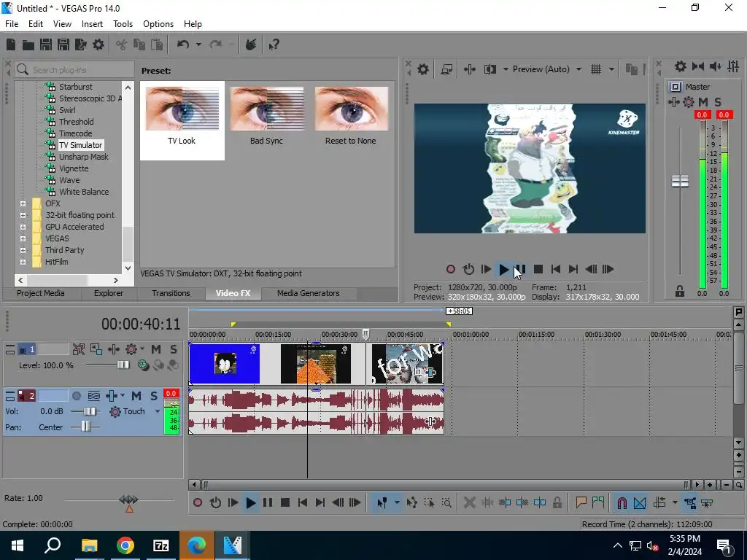Select TV Simulator plug-in
747x560 pixels.
pyautogui.click(x=80, y=145)
